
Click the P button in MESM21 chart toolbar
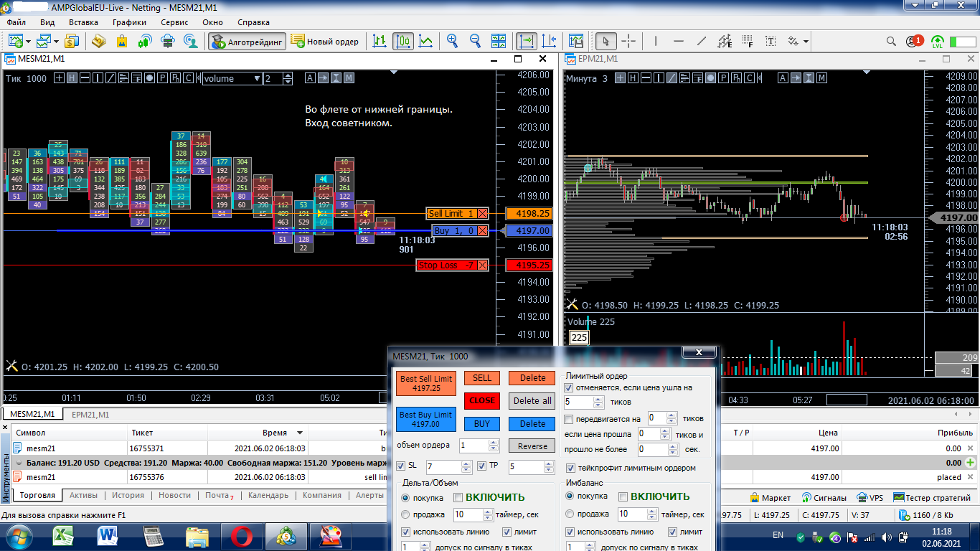click(x=163, y=78)
